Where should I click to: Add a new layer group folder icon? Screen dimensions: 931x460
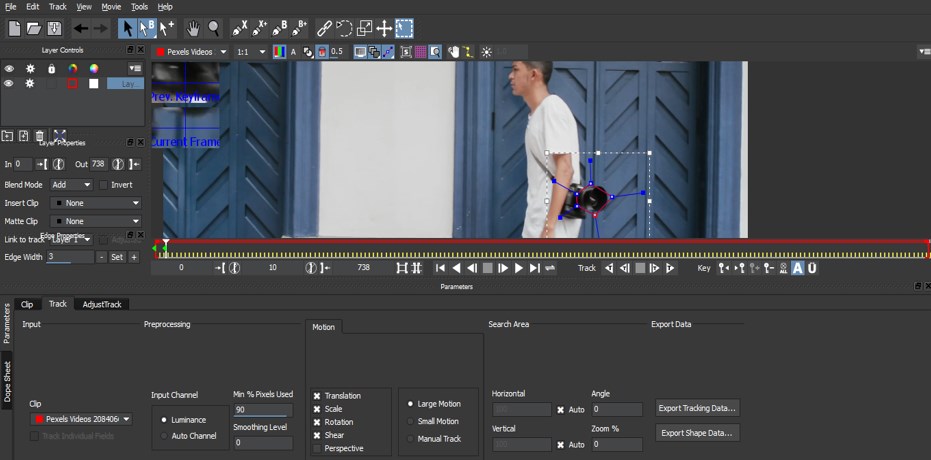pos(7,136)
